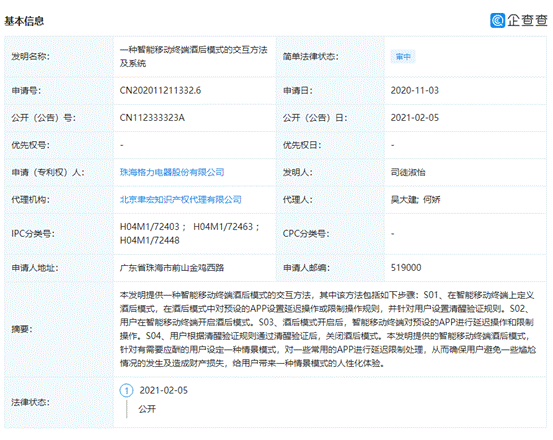Select the 申请人地址 label

(x=35, y=268)
